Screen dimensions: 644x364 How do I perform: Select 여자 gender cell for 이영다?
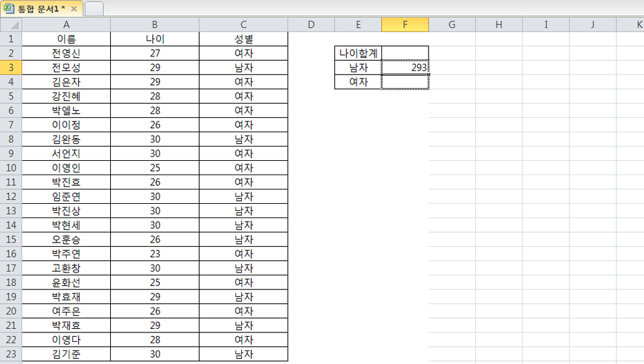coord(243,340)
